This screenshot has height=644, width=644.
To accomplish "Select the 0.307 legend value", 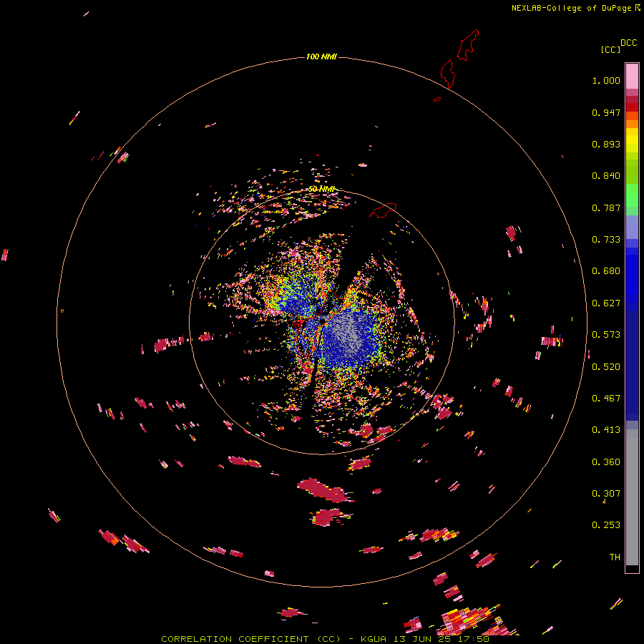I will pos(606,494).
